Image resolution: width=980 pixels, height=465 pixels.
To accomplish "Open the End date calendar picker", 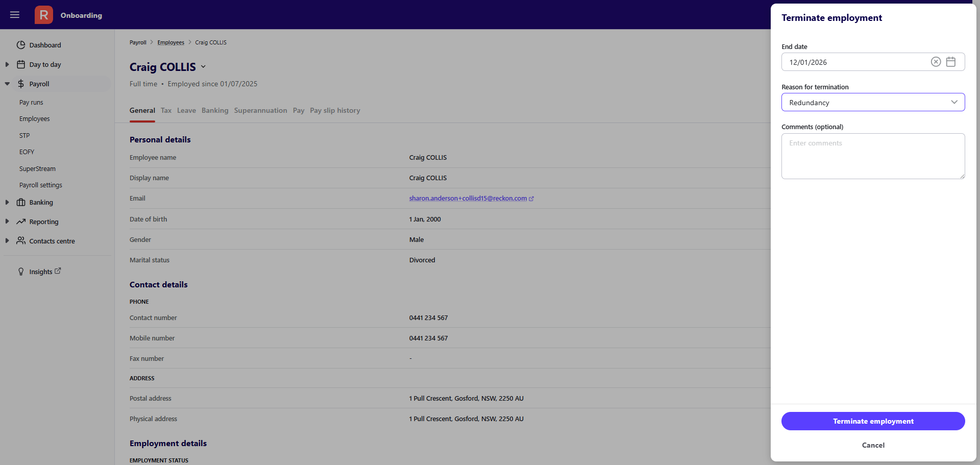I will tap(951, 62).
